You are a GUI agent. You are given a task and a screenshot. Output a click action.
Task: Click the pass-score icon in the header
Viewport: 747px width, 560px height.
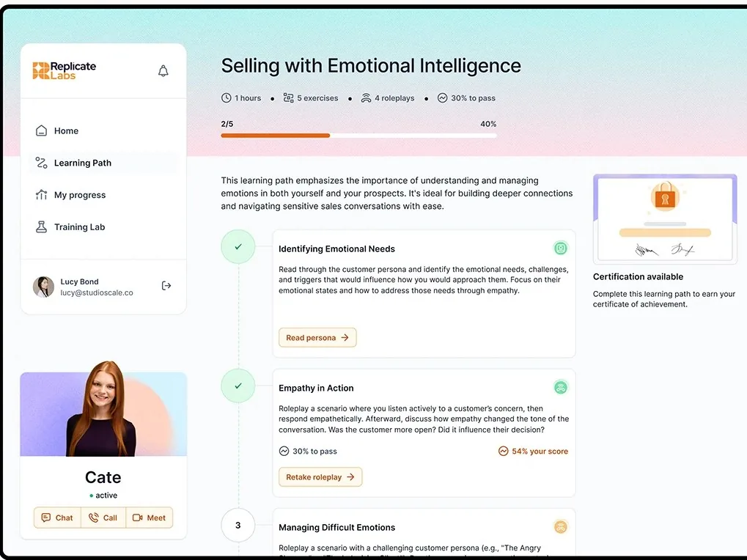[443, 97]
